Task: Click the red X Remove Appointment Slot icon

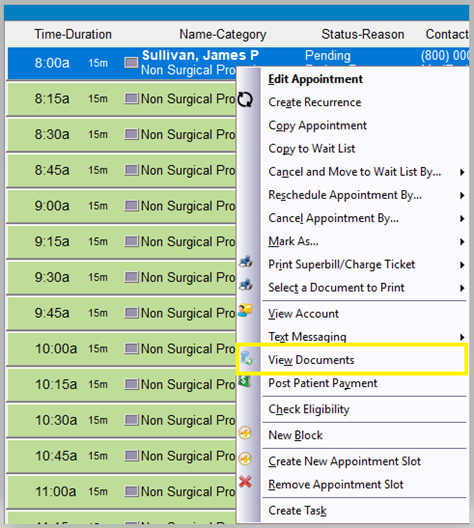Action: [x=245, y=482]
